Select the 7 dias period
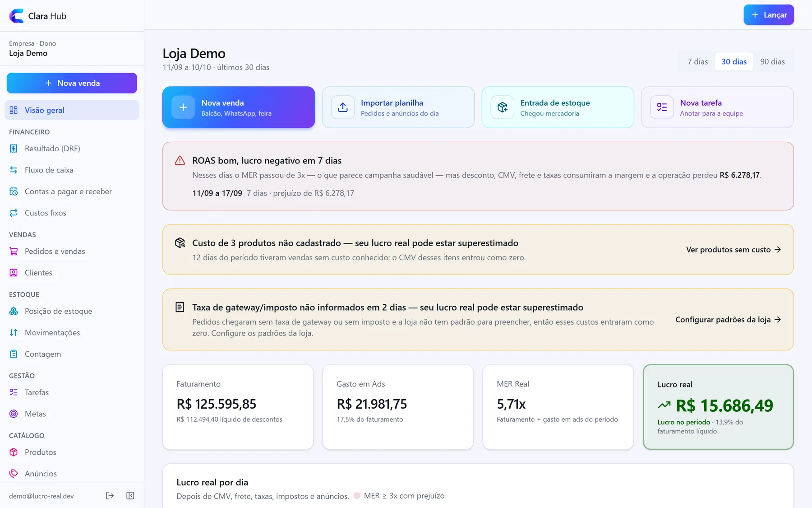The height and width of the screenshot is (508, 812). pos(697,62)
